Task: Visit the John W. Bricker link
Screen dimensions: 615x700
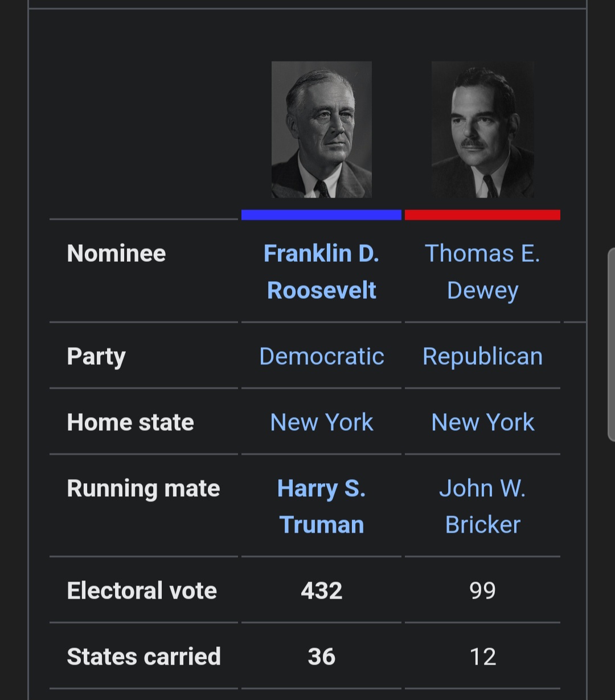Action: pos(483,507)
